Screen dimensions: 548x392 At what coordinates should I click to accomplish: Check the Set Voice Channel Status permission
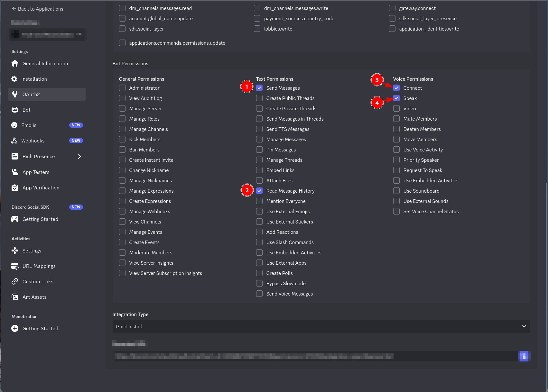pos(396,211)
